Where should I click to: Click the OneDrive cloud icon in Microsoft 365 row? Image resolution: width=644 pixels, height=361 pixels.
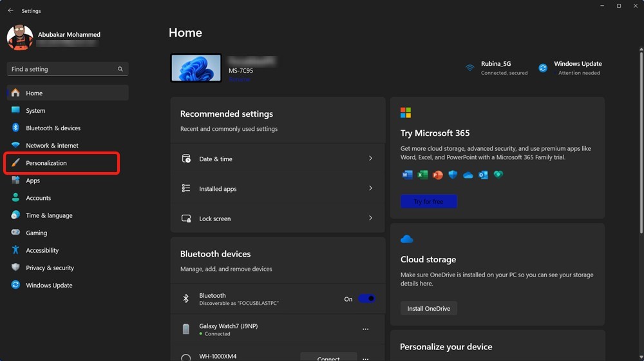coord(468,175)
